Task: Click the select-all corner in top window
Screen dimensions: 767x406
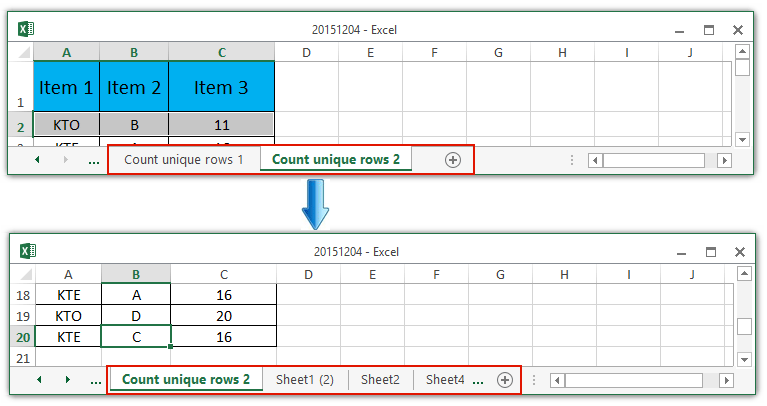Action: (x=21, y=52)
